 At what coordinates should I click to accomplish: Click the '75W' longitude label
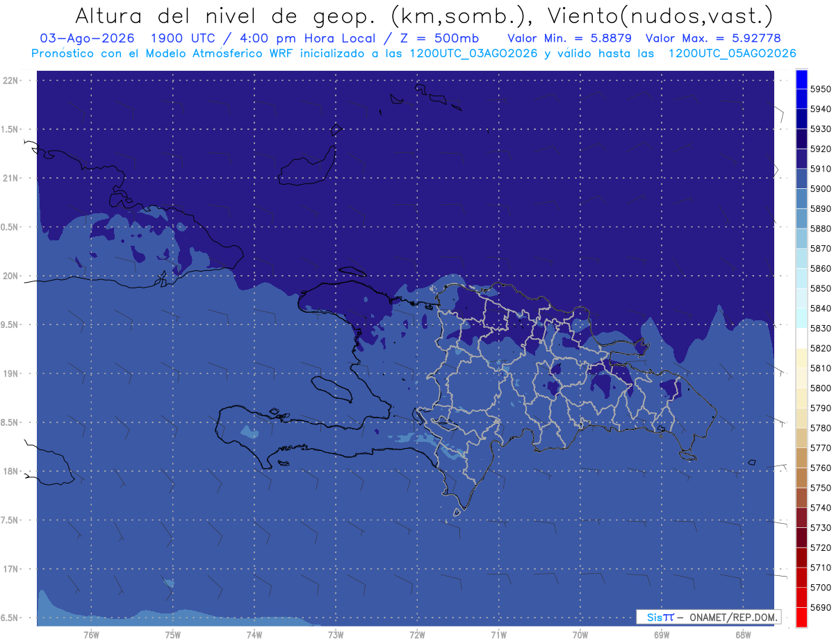173,634
